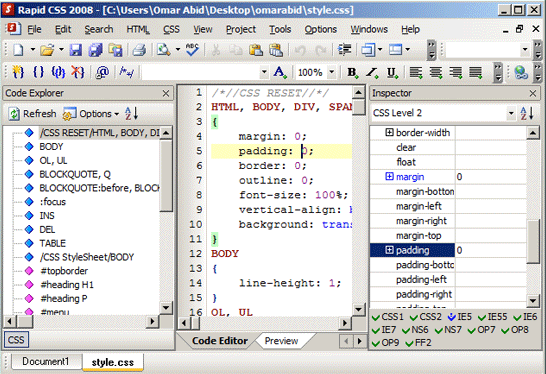
Task: Click the Underline U icon
Action: [392, 72]
